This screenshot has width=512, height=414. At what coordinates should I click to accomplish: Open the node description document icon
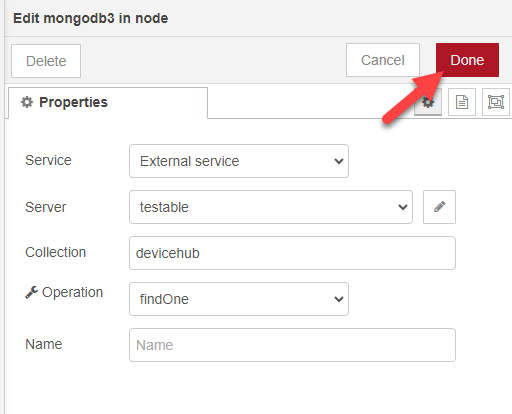coord(462,102)
